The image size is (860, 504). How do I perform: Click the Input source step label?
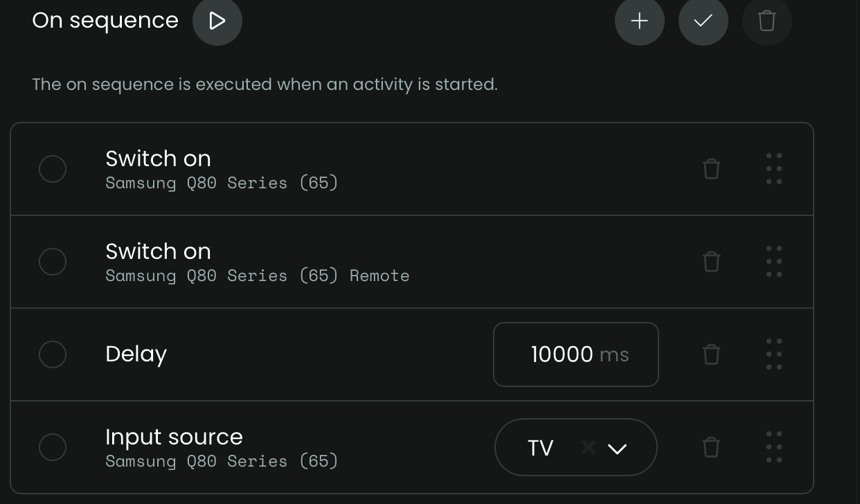(174, 437)
